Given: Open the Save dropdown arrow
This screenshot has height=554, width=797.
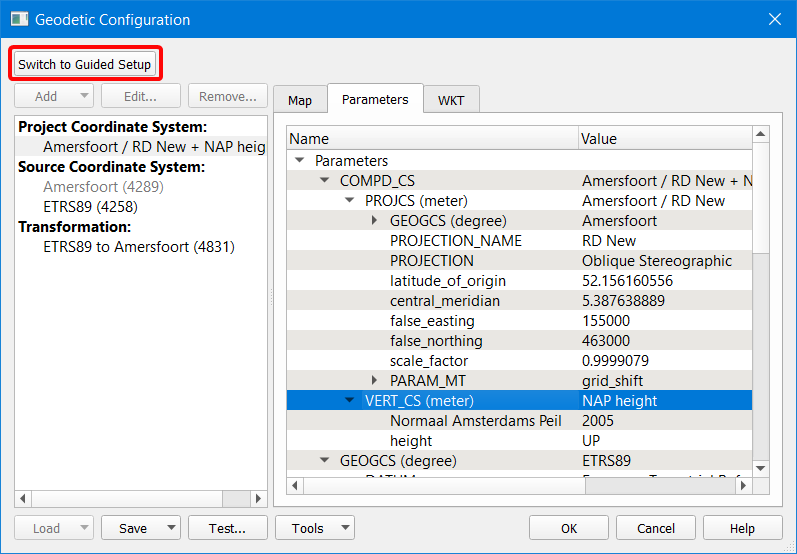Looking at the screenshot, I should [172, 528].
